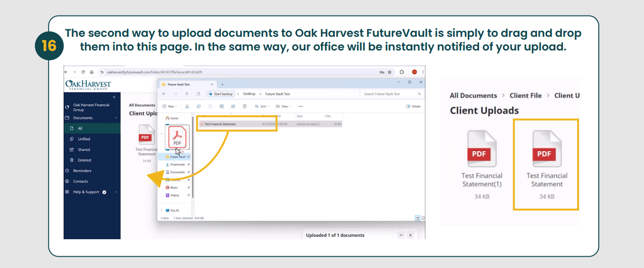Screen dimensions: 644x268
Task: Close the Future Vault Test tab
Action: (212, 84)
